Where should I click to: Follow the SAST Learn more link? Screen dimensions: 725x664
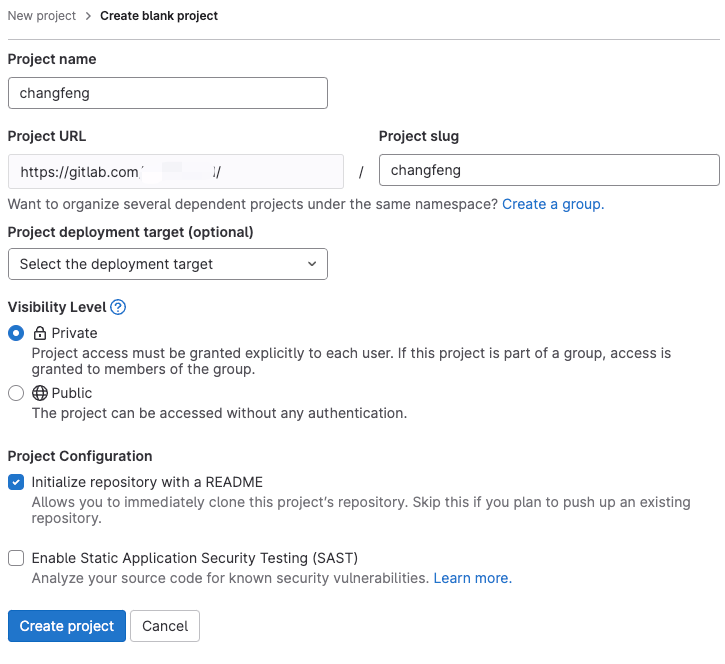[x=472, y=578]
